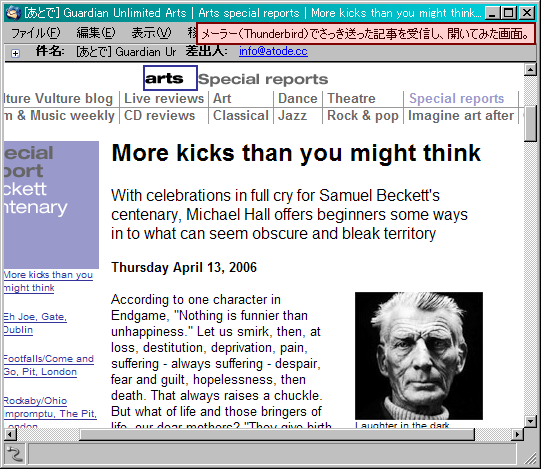Go to the Dance section

[298, 99]
